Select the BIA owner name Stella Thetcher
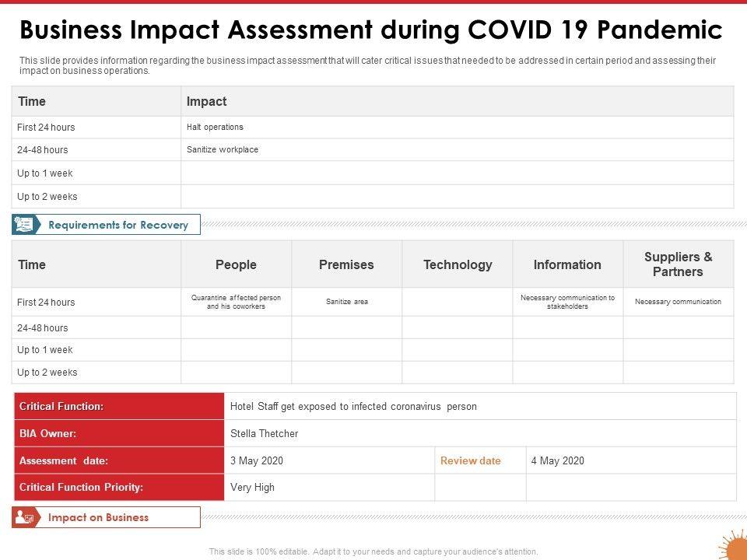747x560 pixels. [x=265, y=433]
